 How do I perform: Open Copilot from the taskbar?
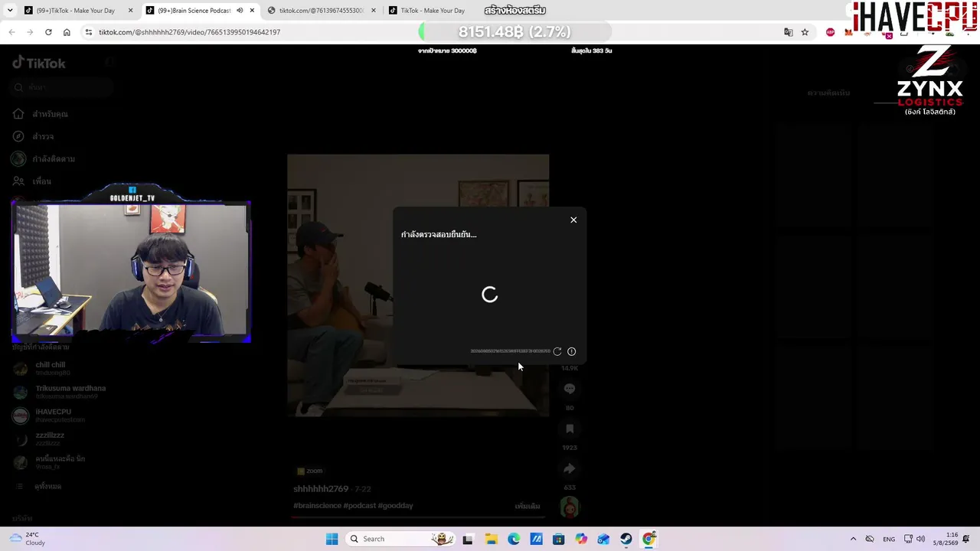[x=581, y=539]
